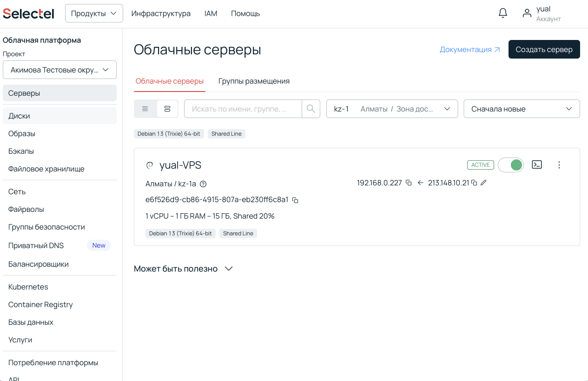Switch to card view layout

tap(167, 109)
